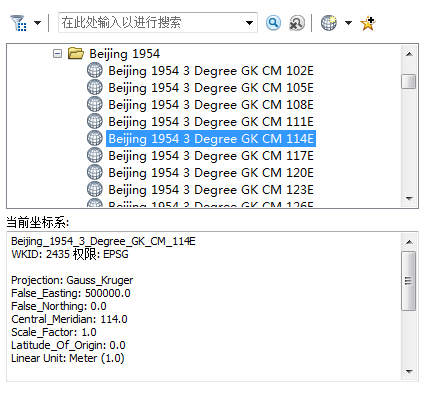This screenshot has height=393, width=431.
Task: Click the WKID: 2435 line
Action: [70, 254]
